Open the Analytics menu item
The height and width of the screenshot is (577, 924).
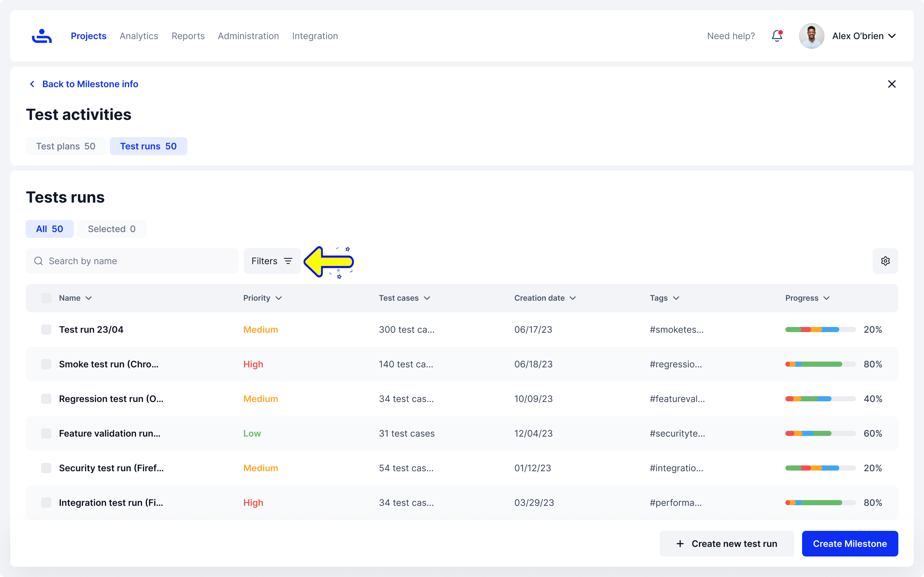(x=139, y=36)
